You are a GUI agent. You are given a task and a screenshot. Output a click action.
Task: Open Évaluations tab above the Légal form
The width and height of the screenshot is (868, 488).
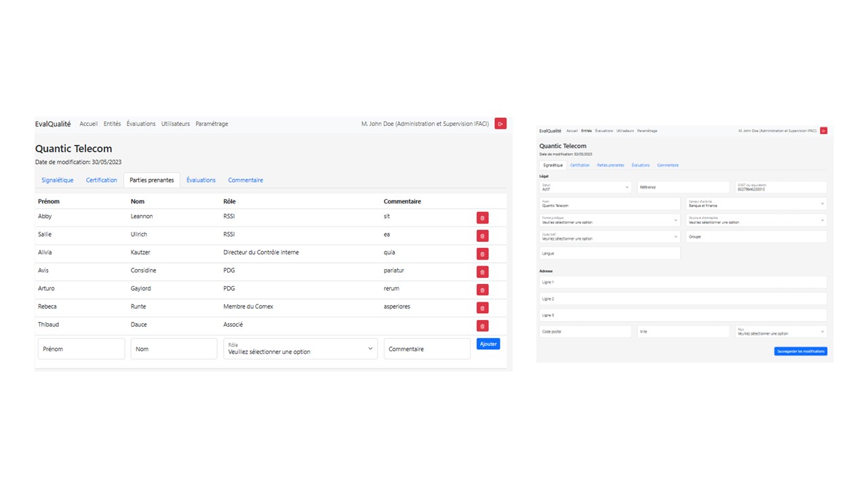pyautogui.click(x=641, y=165)
